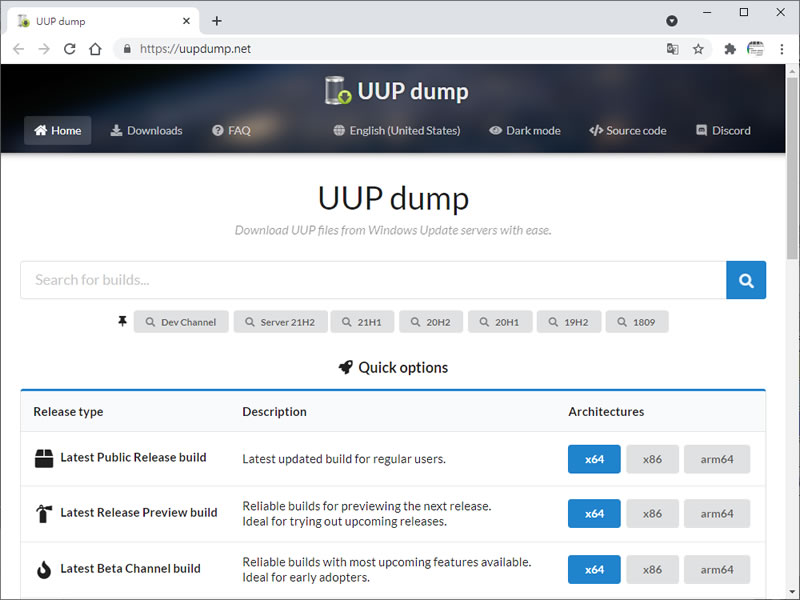Open the FAQ navigation item
Screen dimensions: 800x600
point(231,131)
